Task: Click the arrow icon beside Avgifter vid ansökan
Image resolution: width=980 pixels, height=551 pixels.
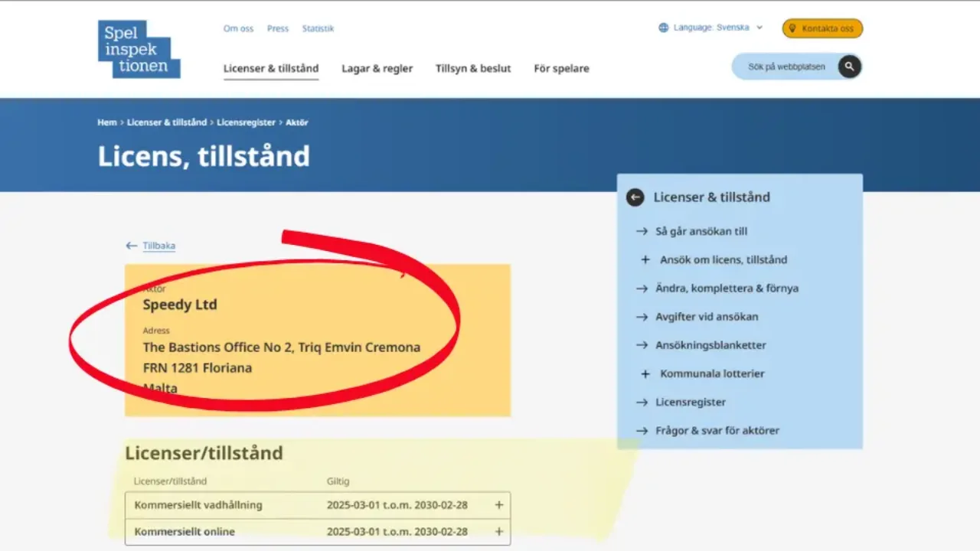Action: click(x=642, y=317)
